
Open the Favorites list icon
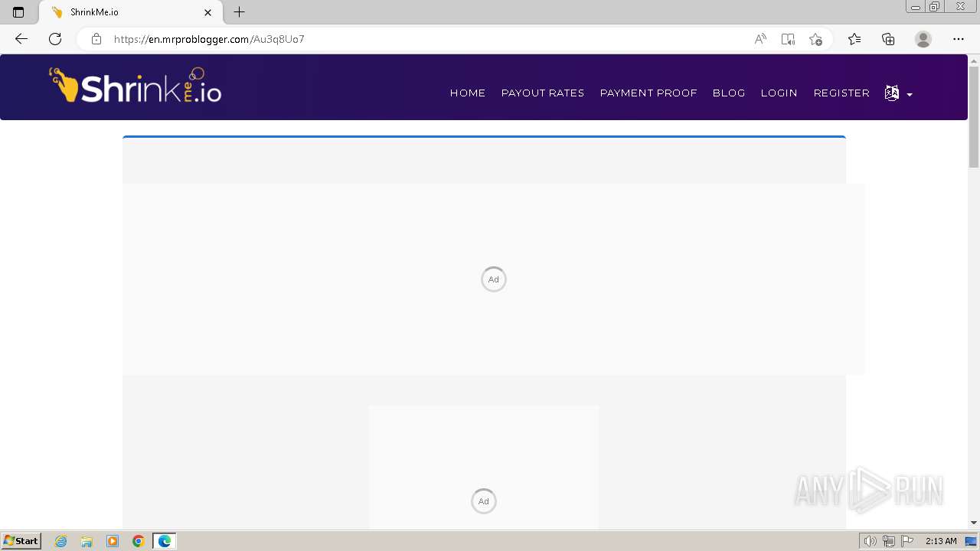pos(854,39)
